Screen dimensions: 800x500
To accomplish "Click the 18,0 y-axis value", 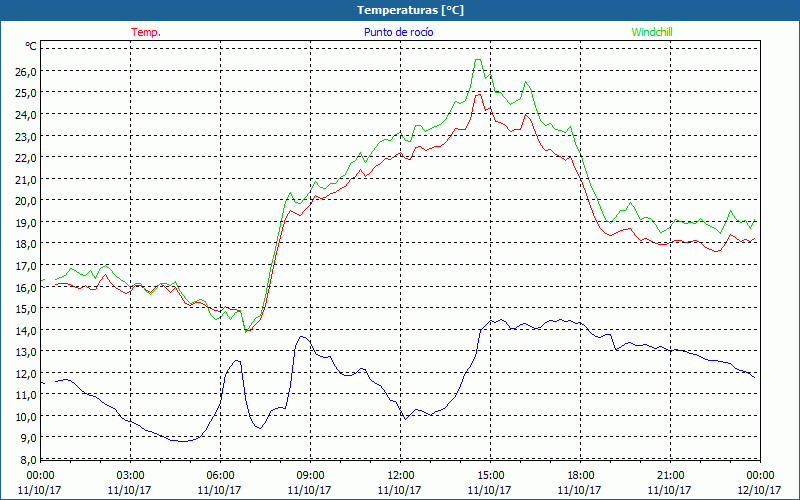I will (26, 244).
